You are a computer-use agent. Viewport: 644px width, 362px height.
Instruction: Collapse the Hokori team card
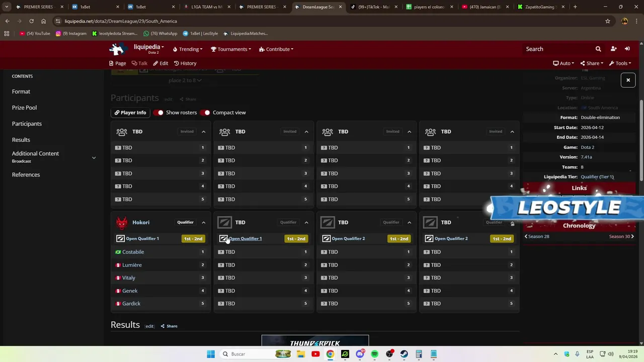click(204, 222)
